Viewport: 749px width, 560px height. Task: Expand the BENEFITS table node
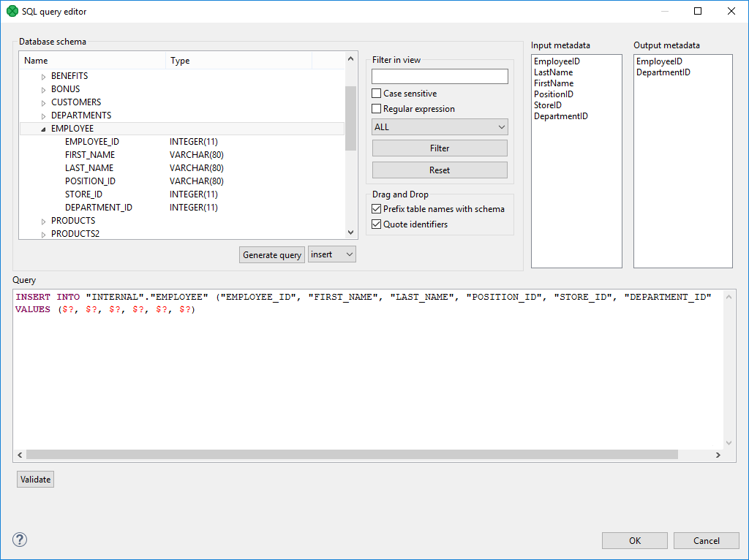(x=42, y=75)
